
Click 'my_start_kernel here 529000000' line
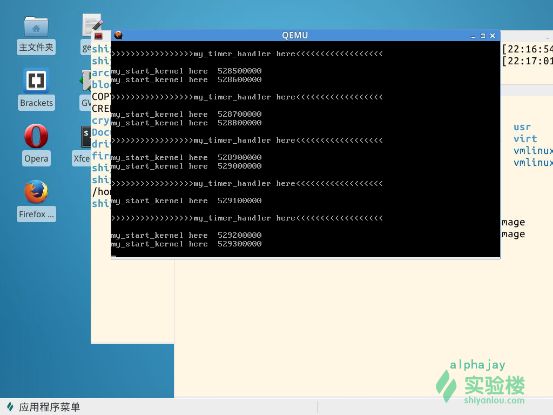pos(187,166)
